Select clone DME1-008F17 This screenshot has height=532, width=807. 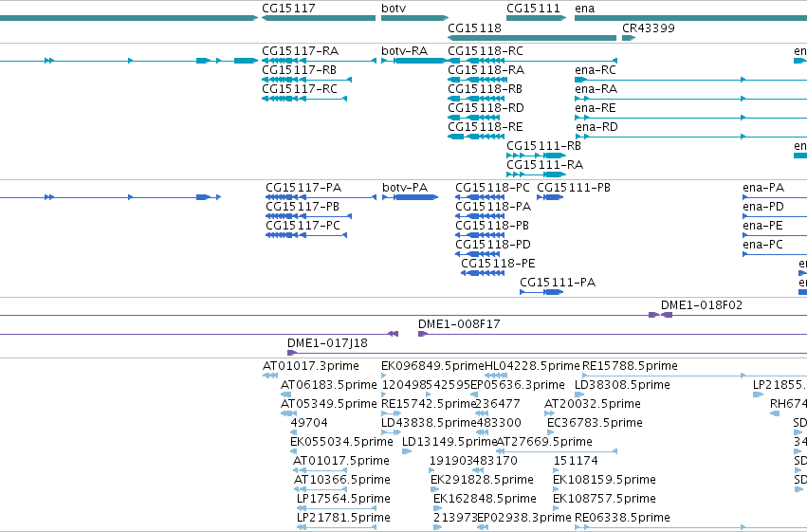(x=613, y=334)
